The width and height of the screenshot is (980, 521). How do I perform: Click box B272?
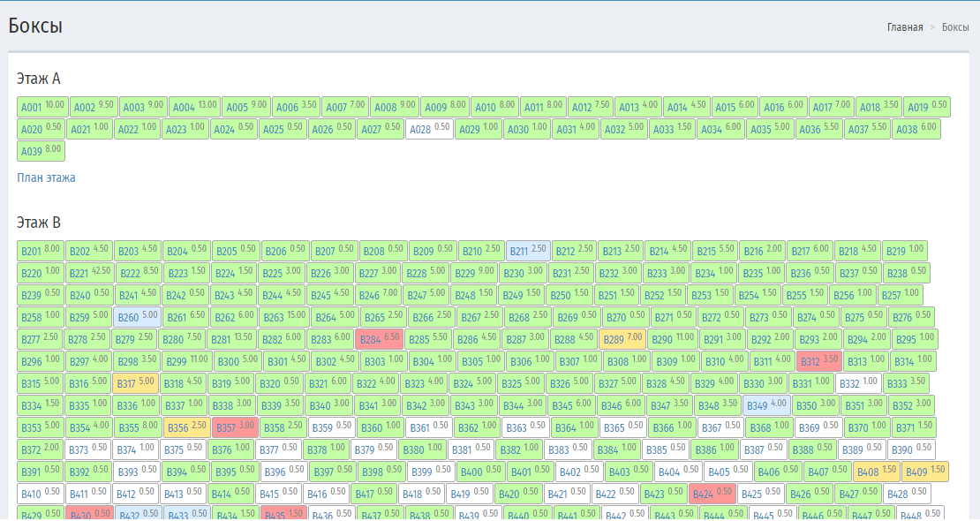coord(720,317)
